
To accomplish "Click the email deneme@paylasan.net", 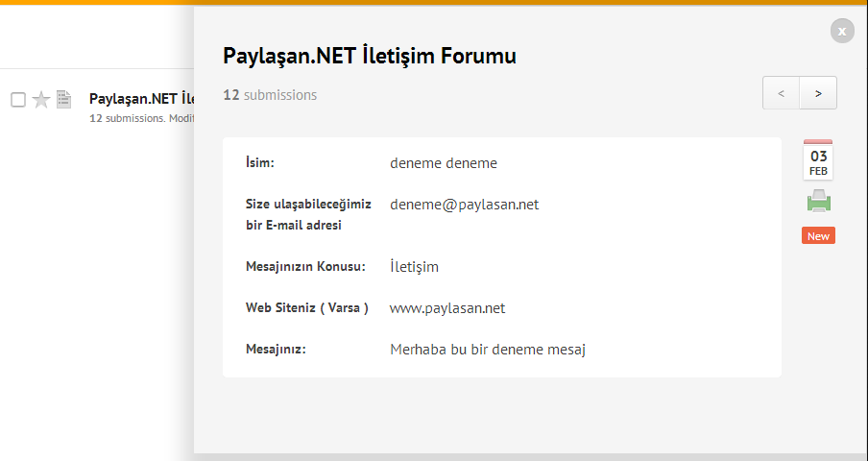I will pyautogui.click(x=464, y=205).
